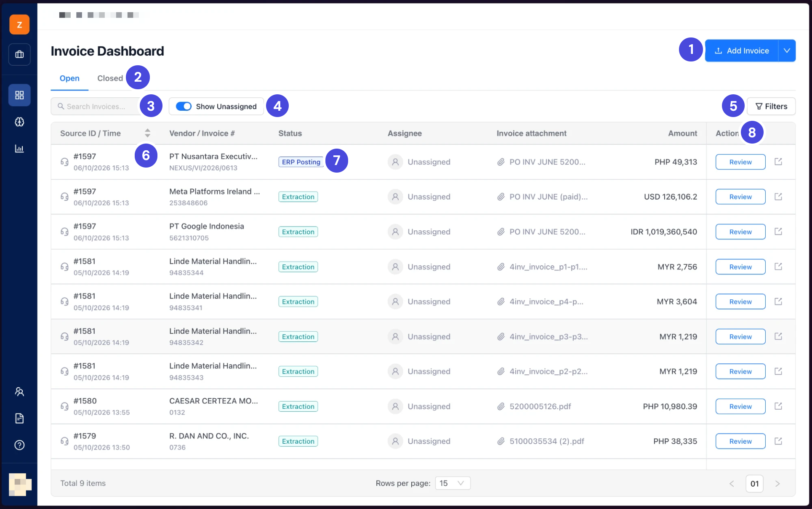
Task: Sort by Source ID / Time column
Action: (x=147, y=133)
